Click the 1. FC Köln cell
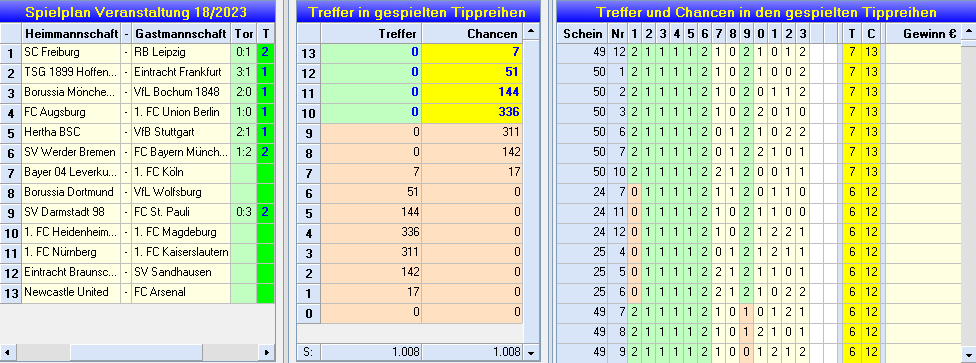This screenshot has width=976, height=363. point(181,172)
